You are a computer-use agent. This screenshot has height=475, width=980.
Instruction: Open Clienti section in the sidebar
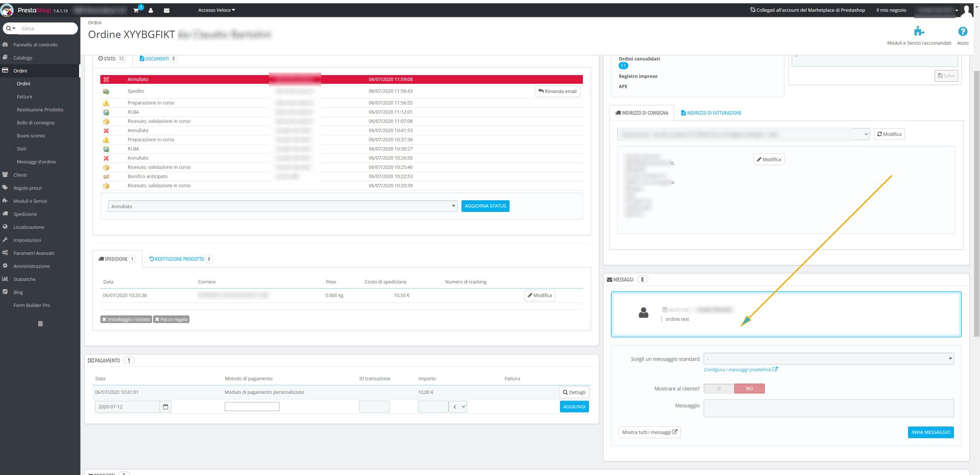(x=20, y=175)
